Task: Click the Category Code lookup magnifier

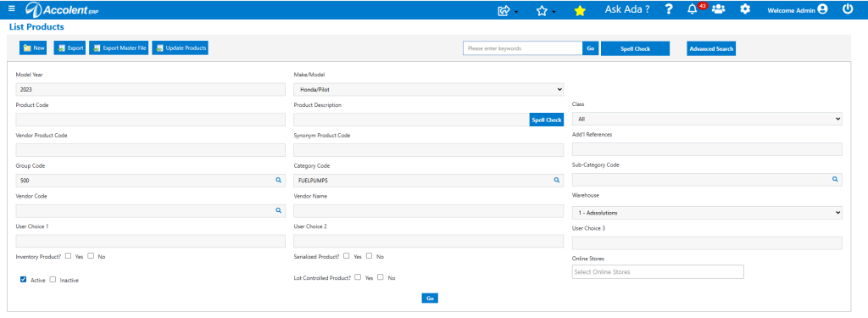Action: [x=556, y=180]
